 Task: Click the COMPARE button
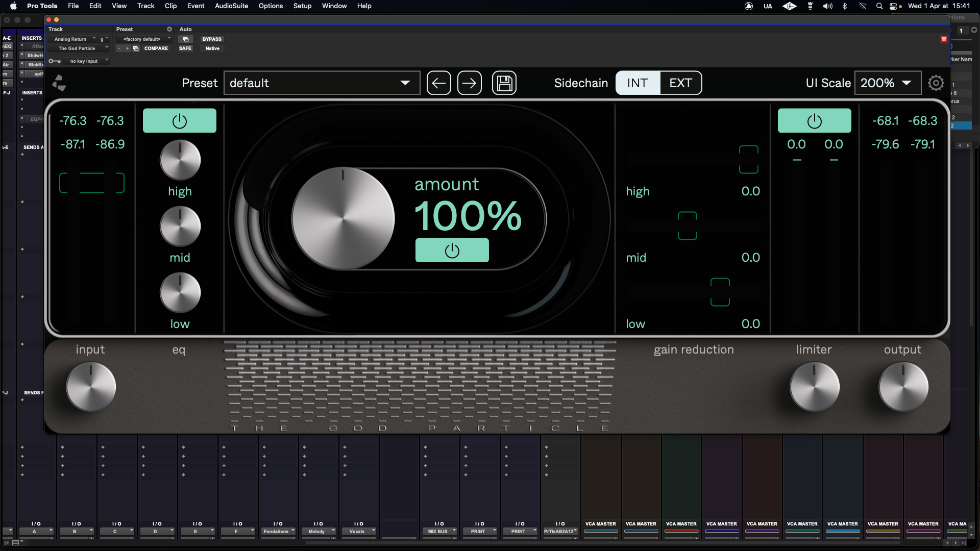pos(156,48)
